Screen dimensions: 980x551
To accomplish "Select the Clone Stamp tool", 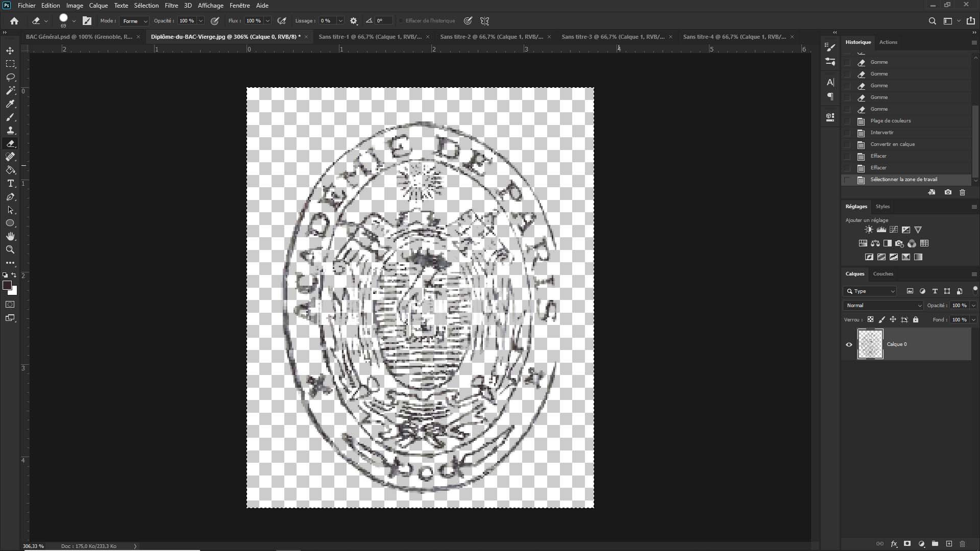I will pos(10,130).
